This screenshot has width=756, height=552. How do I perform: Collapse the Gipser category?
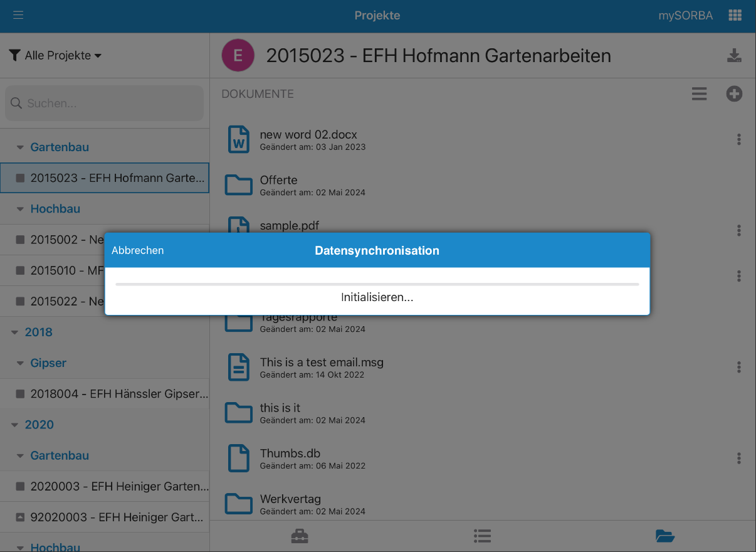tap(20, 363)
